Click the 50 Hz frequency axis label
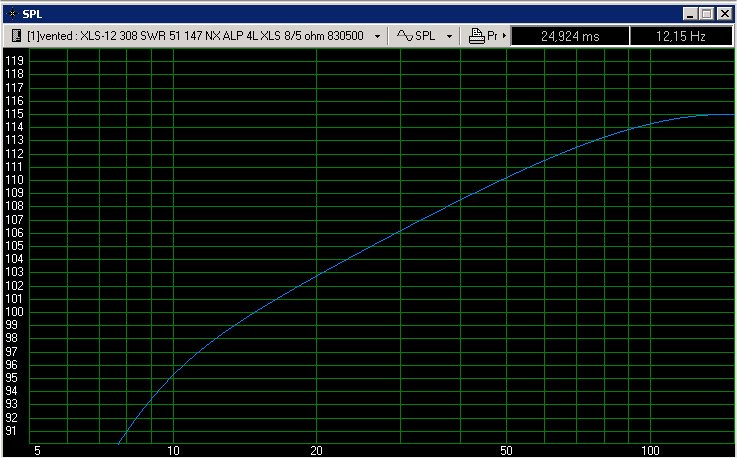The image size is (737, 458). [506, 450]
